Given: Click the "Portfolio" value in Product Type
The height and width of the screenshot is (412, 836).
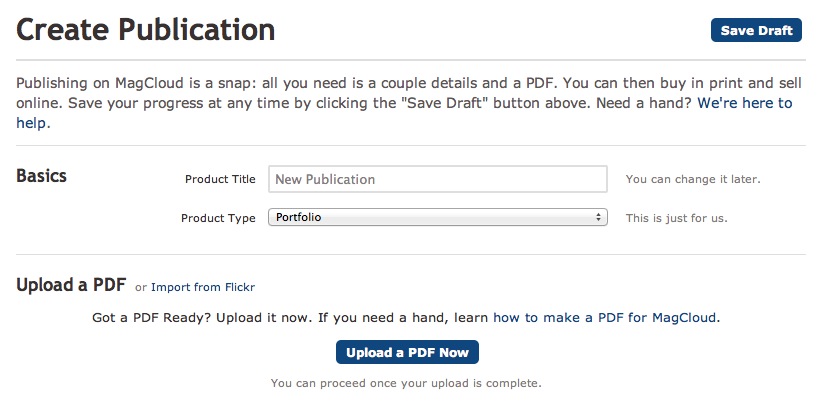Looking at the screenshot, I should click(299, 217).
